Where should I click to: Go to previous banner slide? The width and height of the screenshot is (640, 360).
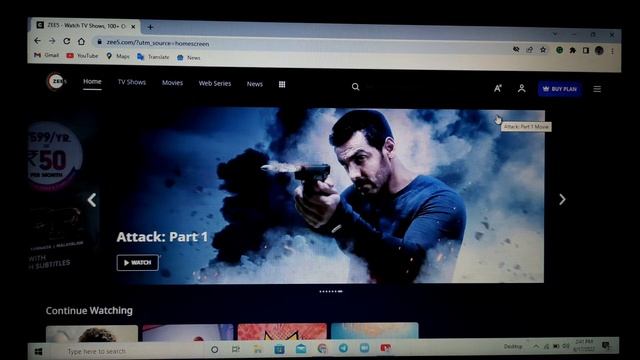(x=92, y=200)
